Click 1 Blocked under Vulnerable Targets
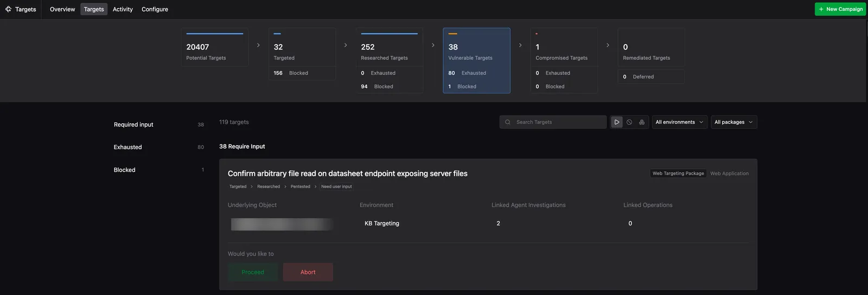 click(477, 86)
